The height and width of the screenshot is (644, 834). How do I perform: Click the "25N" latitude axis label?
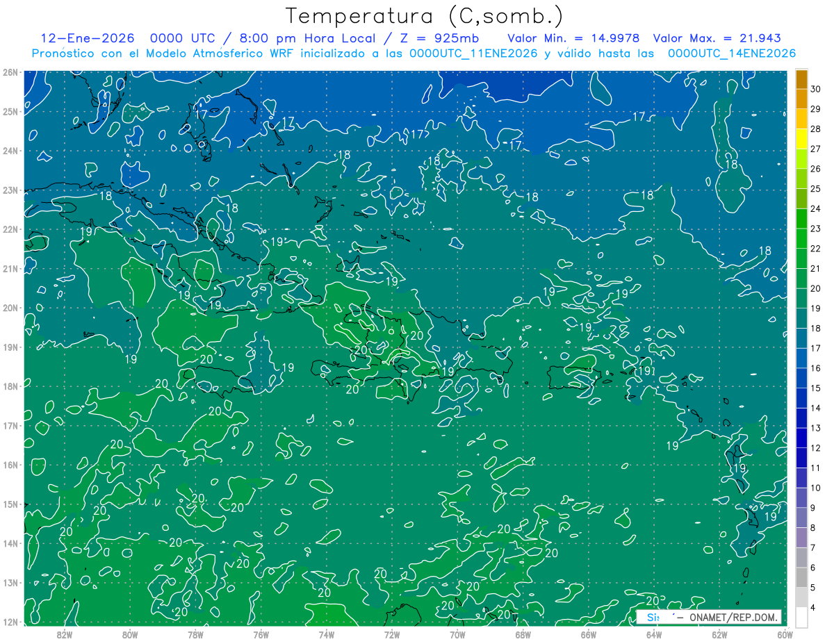point(10,111)
